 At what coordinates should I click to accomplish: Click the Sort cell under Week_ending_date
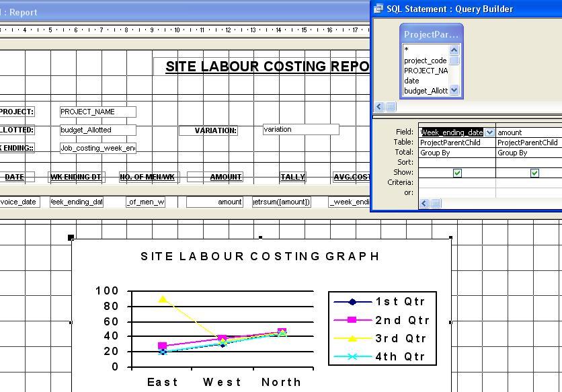(457, 163)
